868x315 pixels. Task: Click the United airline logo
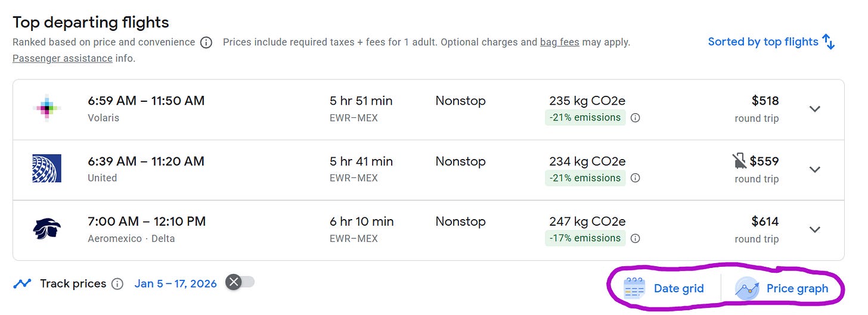[46, 169]
